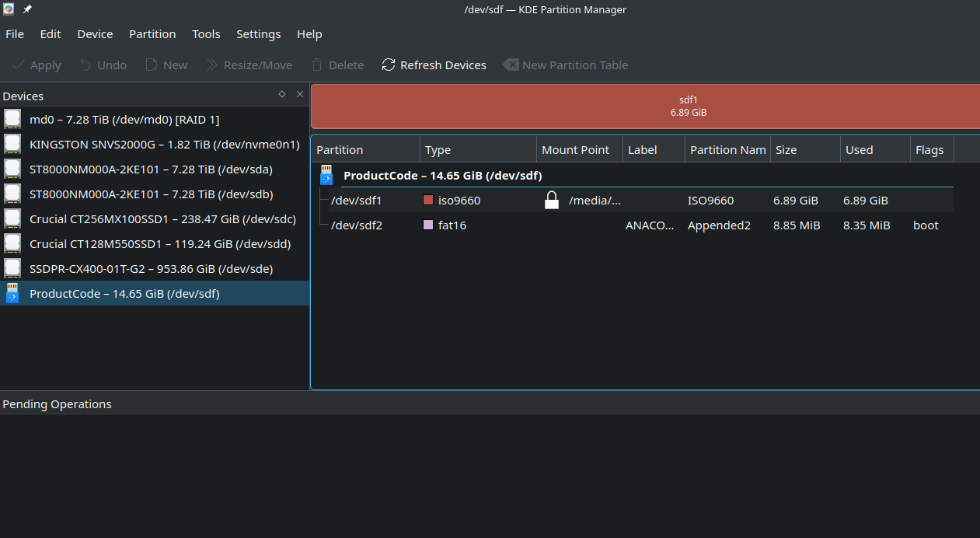Click the boot flag cell
Screen dimensions: 980x538
926,225
